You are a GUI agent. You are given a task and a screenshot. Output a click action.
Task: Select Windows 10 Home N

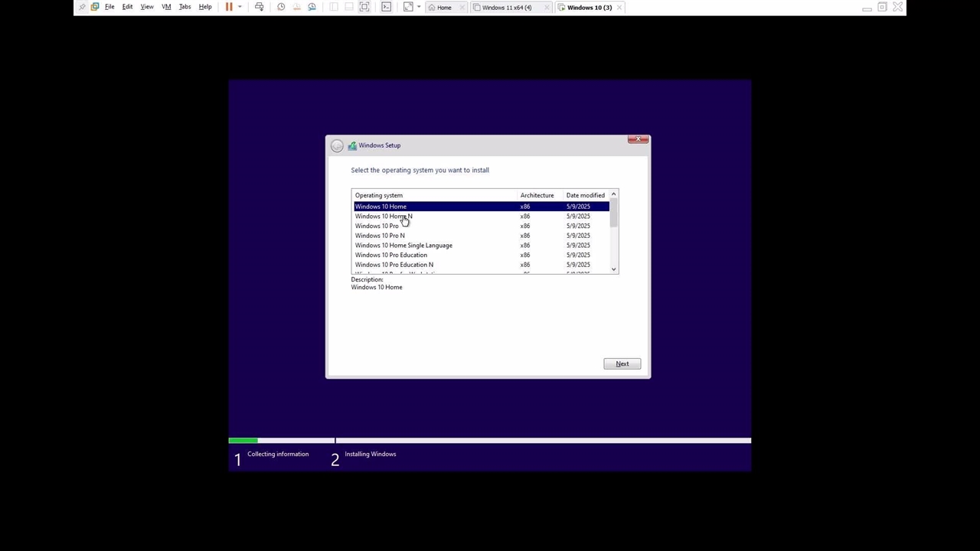482,216
